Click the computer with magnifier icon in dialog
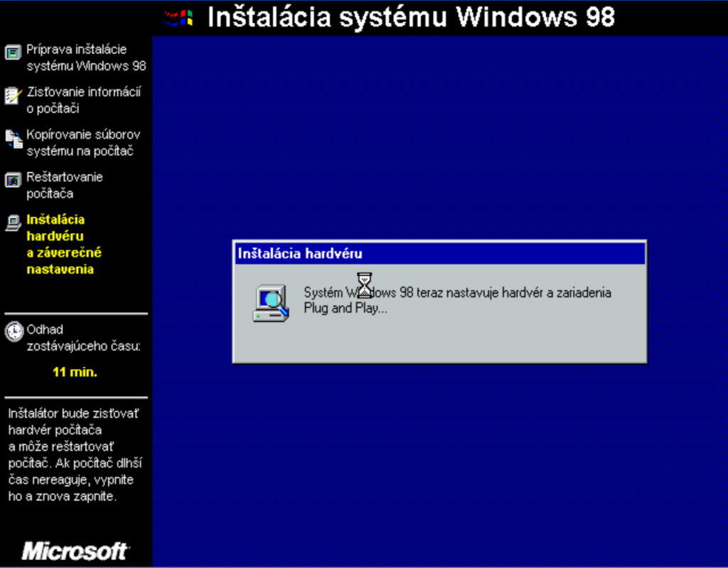 [x=271, y=303]
